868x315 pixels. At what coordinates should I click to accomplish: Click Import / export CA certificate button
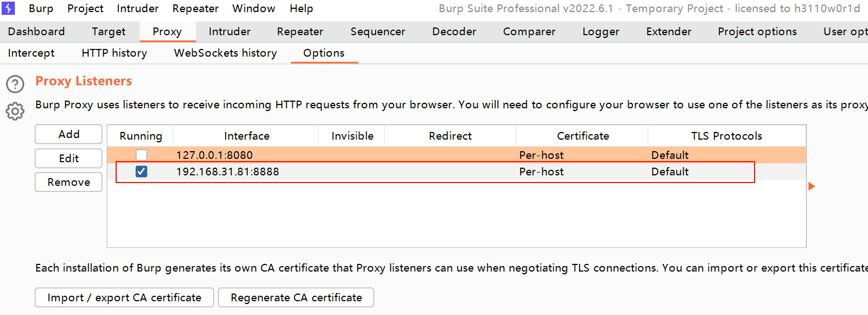pyautogui.click(x=124, y=297)
